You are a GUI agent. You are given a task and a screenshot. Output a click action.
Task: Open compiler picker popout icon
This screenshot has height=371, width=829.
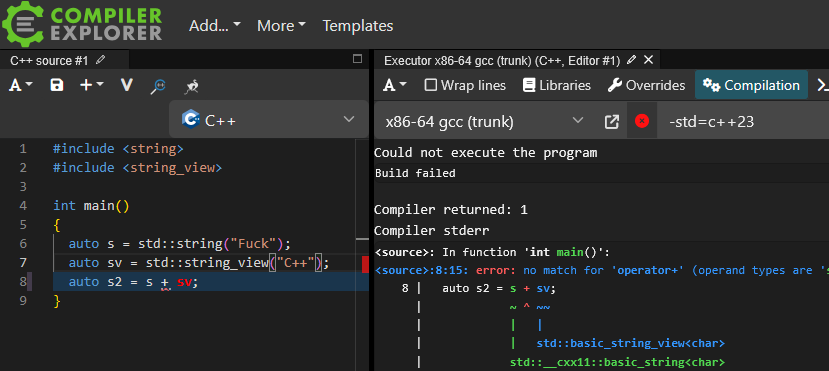coord(612,122)
